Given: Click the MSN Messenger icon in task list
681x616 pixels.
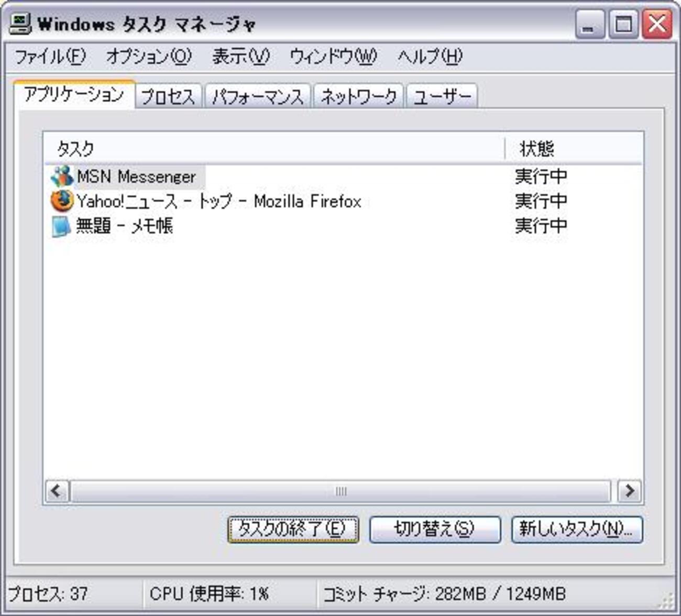Looking at the screenshot, I should [x=62, y=176].
